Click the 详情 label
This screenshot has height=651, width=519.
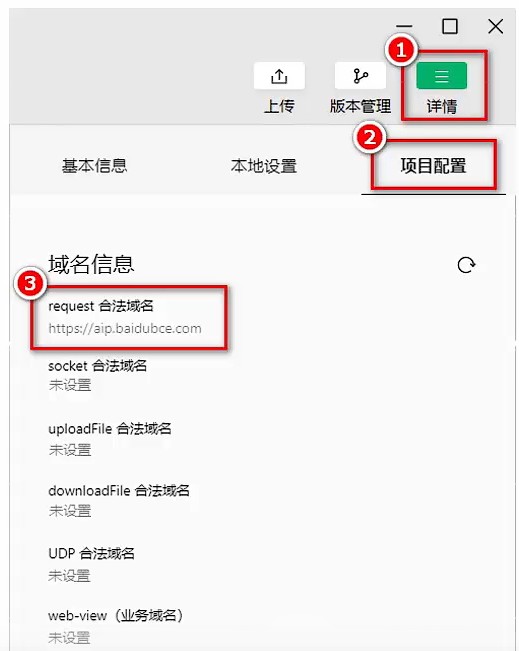(442, 106)
